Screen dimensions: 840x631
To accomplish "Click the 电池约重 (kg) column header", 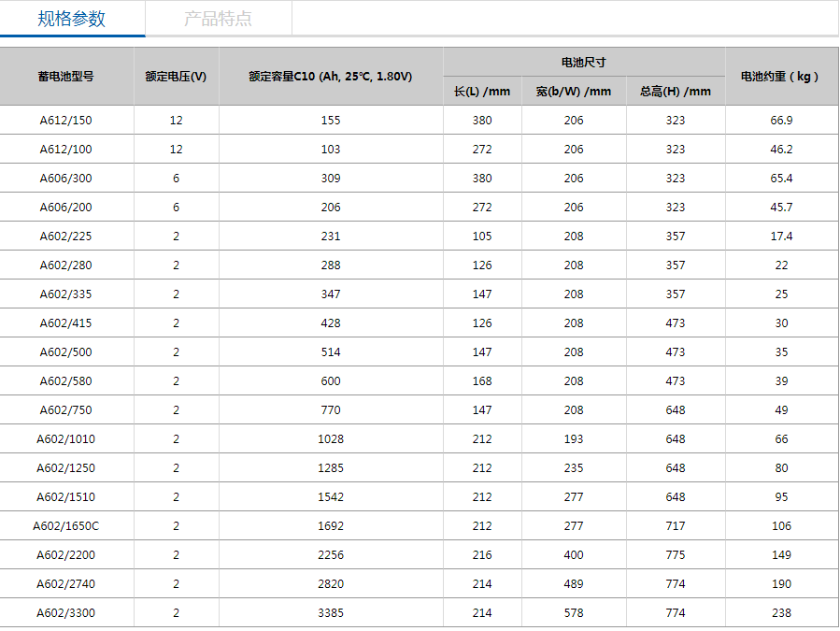I will (781, 77).
